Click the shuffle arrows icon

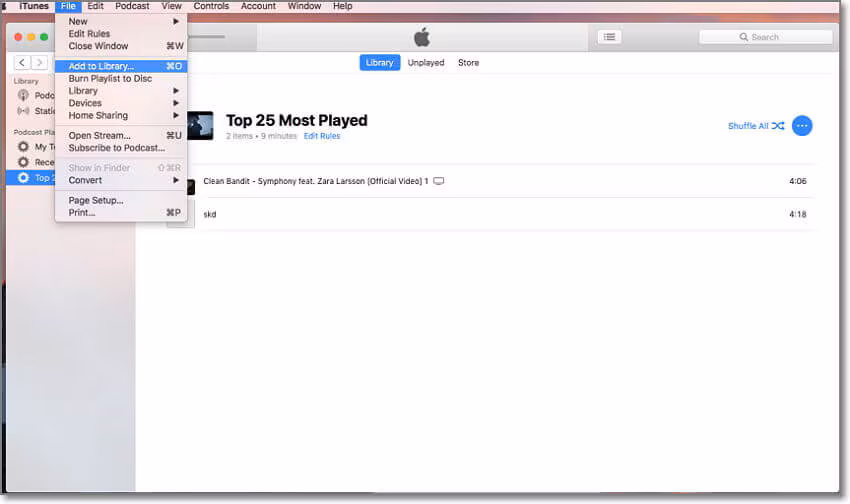click(778, 126)
